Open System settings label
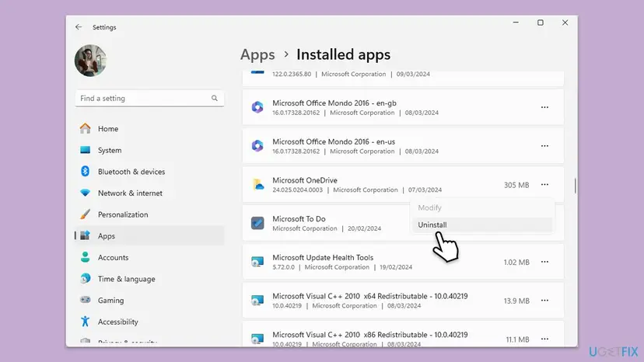The image size is (644, 362). click(x=110, y=150)
